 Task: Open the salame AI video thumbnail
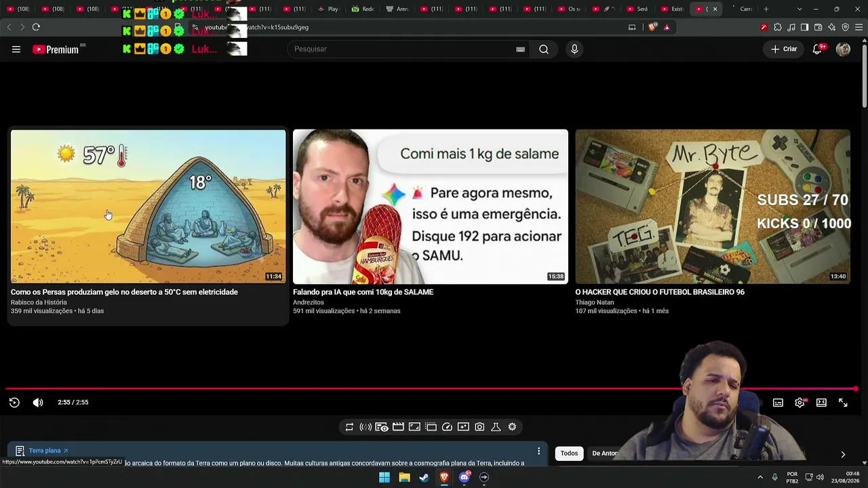[x=431, y=207]
